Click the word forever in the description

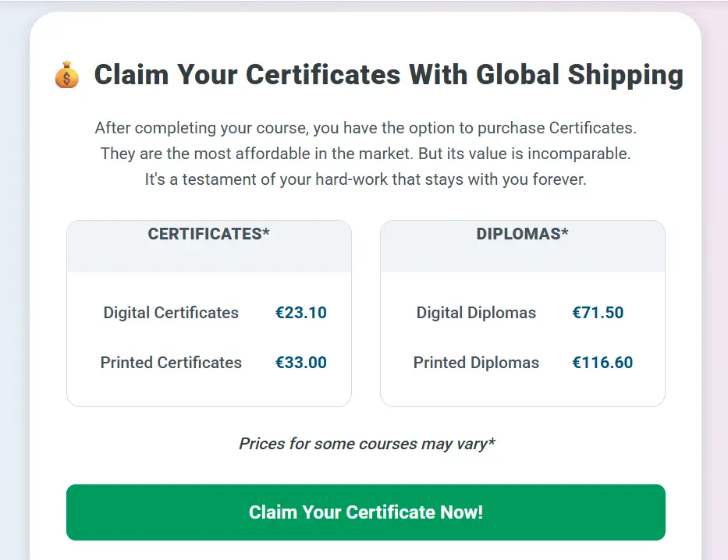tap(560, 179)
